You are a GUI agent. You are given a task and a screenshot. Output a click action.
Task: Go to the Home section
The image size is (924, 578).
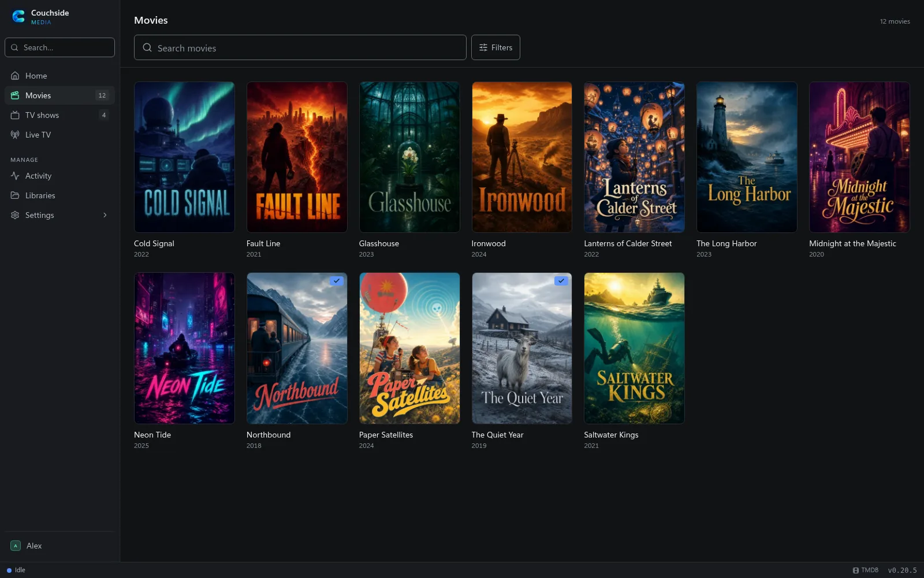tap(59, 76)
